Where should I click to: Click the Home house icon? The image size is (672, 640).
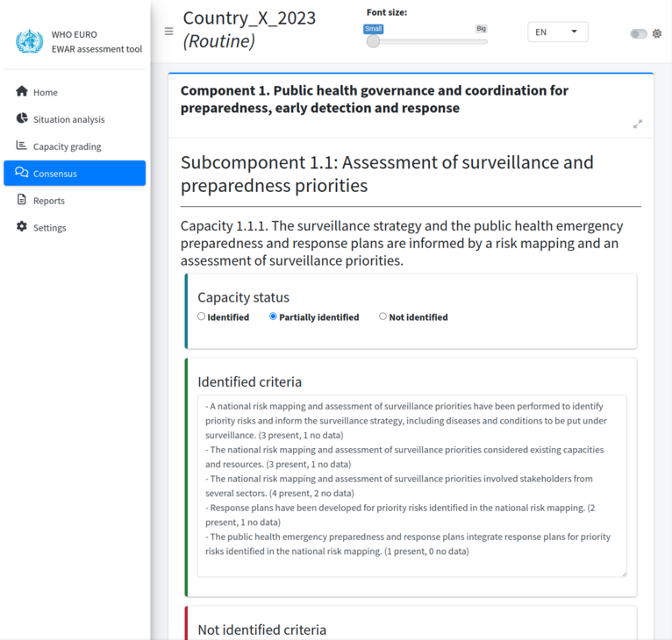coord(22,91)
